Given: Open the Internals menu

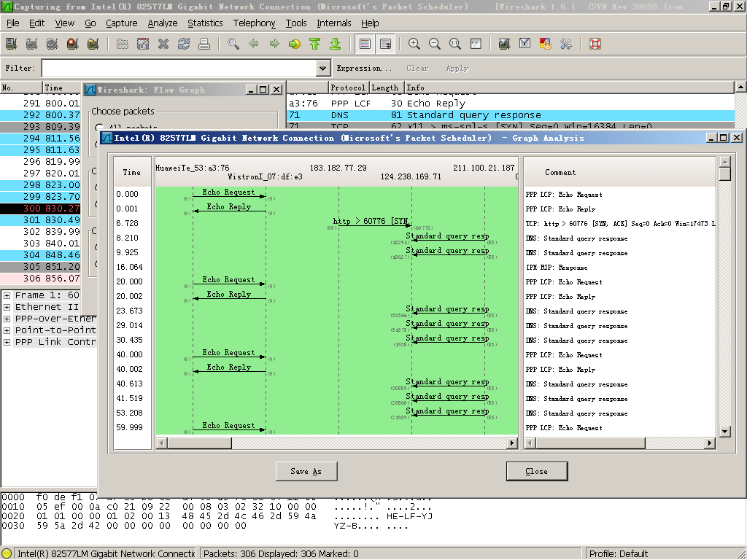Looking at the screenshot, I should pyautogui.click(x=334, y=23).
